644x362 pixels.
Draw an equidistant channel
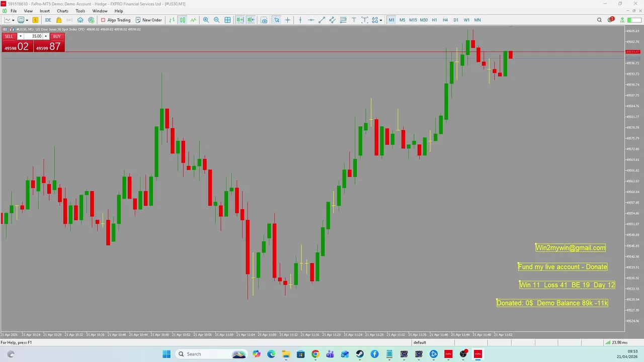pos(333,20)
